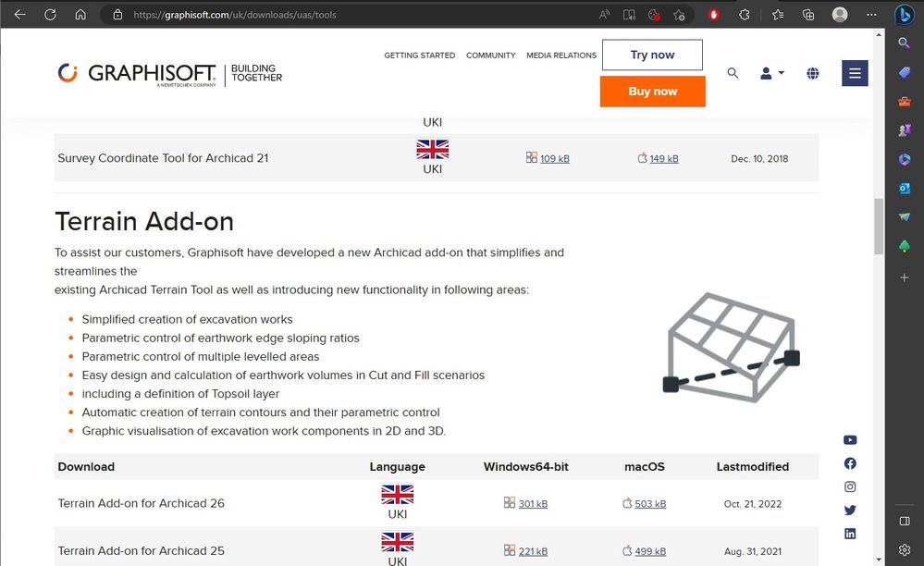
Task: Open Graphisoft Facebook social icon
Action: [850, 463]
